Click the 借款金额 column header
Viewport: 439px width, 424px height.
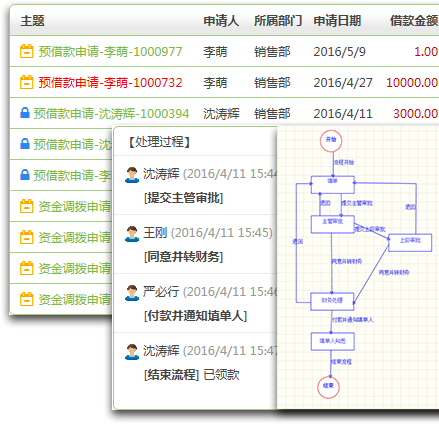point(414,21)
